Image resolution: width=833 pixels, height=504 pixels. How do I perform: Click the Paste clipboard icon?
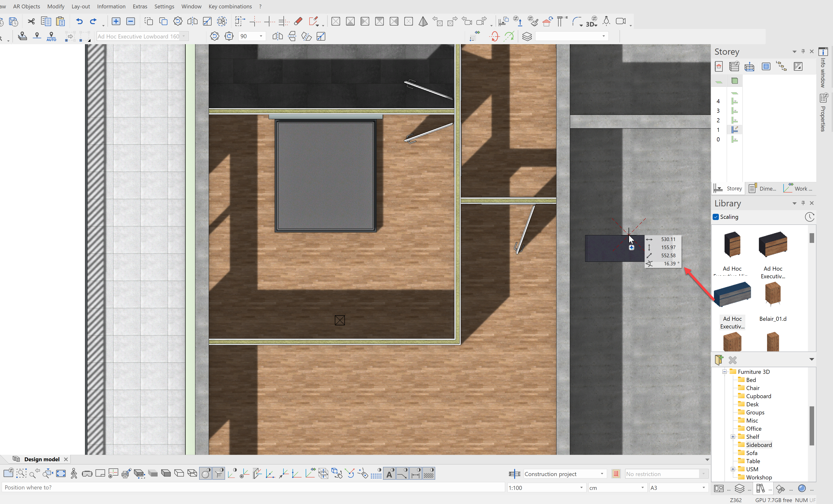(x=60, y=22)
